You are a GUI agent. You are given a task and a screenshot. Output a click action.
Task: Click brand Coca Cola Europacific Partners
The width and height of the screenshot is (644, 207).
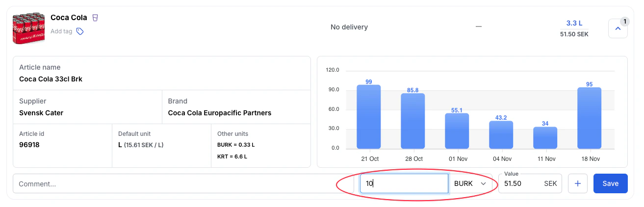point(220,113)
